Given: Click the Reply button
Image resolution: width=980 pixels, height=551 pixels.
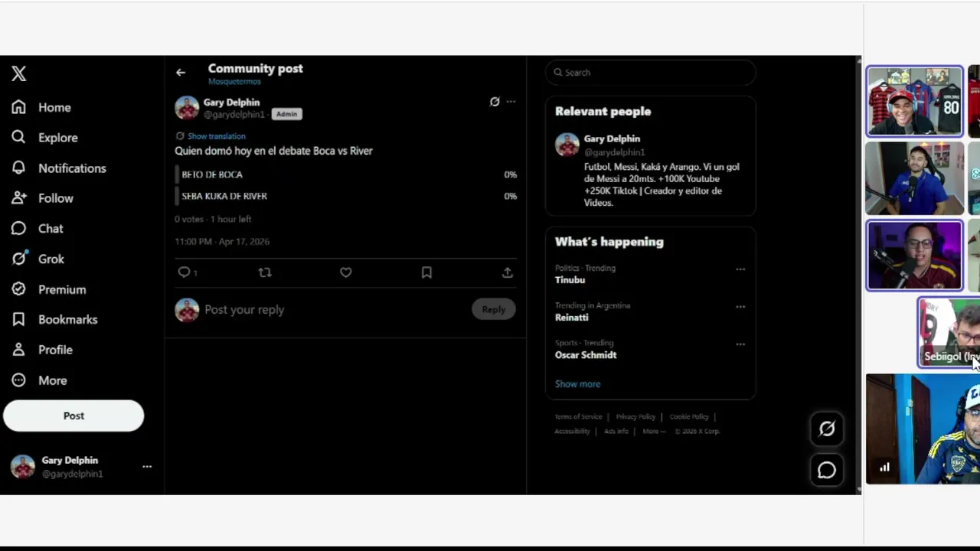Looking at the screenshot, I should pos(494,310).
